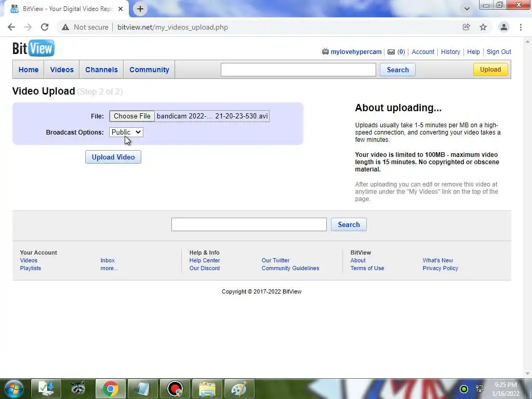Open Chrome from the taskbar
Image resolution: width=532 pixels, height=399 pixels.
click(111, 389)
